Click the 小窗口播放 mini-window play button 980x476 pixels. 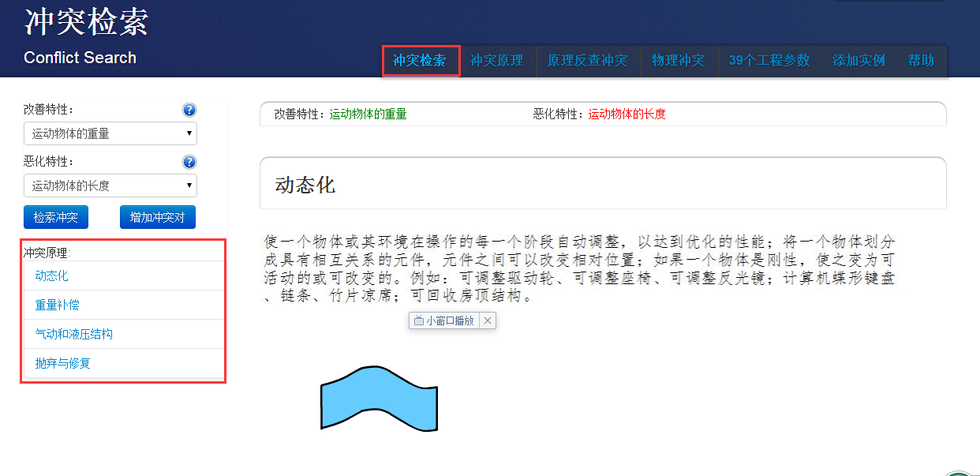coord(444,320)
